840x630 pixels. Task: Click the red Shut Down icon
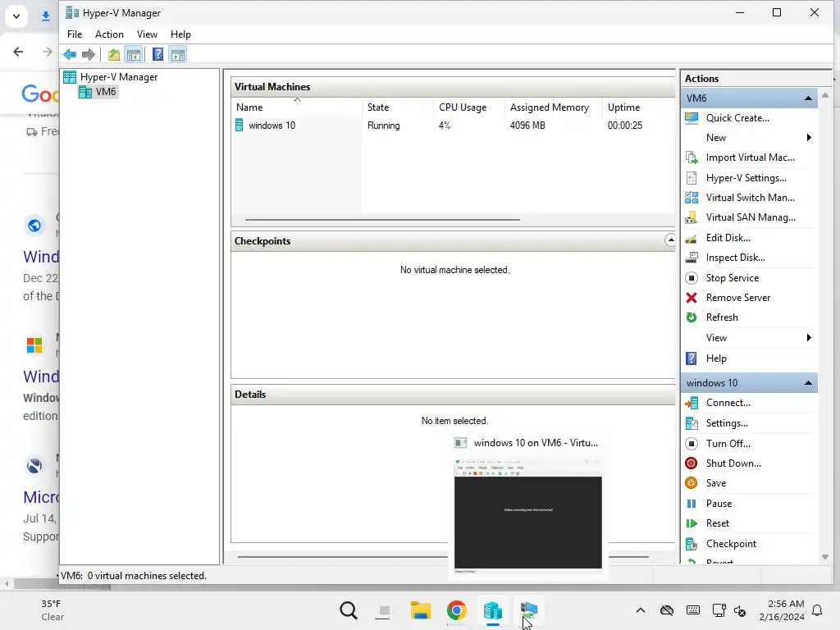click(x=692, y=463)
